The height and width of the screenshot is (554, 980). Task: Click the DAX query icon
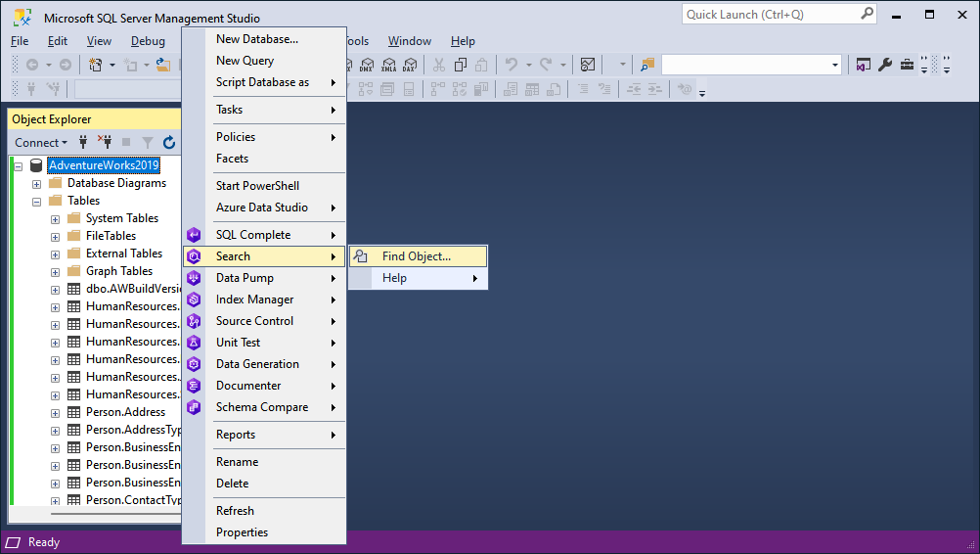[x=410, y=65]
